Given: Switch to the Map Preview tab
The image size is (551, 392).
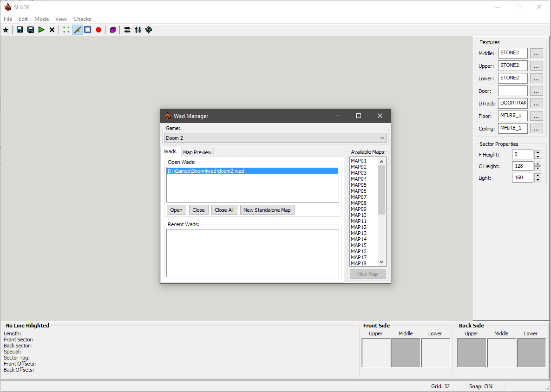Looking at the screenshot, I should 197,152.
